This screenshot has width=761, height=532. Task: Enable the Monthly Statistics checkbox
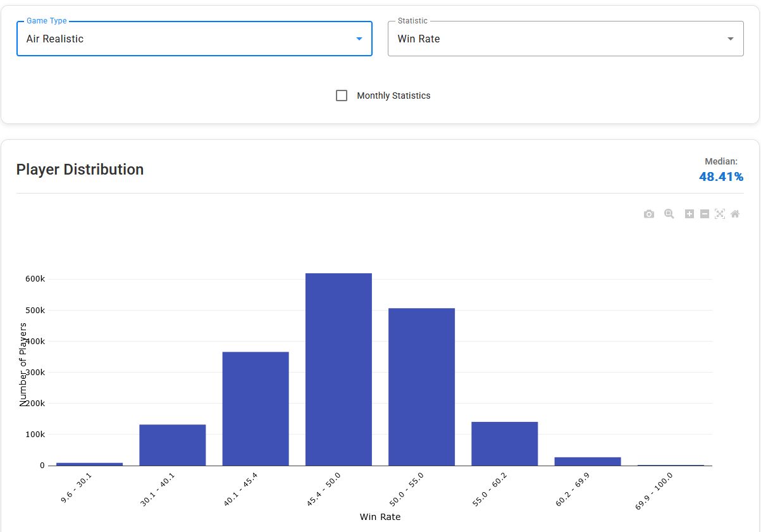tap(342, 96)
